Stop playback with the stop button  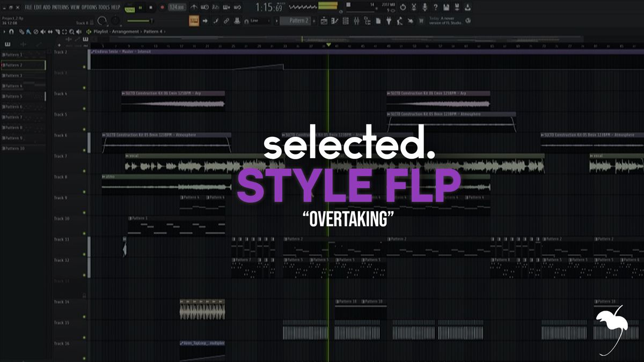click(150, 8)
